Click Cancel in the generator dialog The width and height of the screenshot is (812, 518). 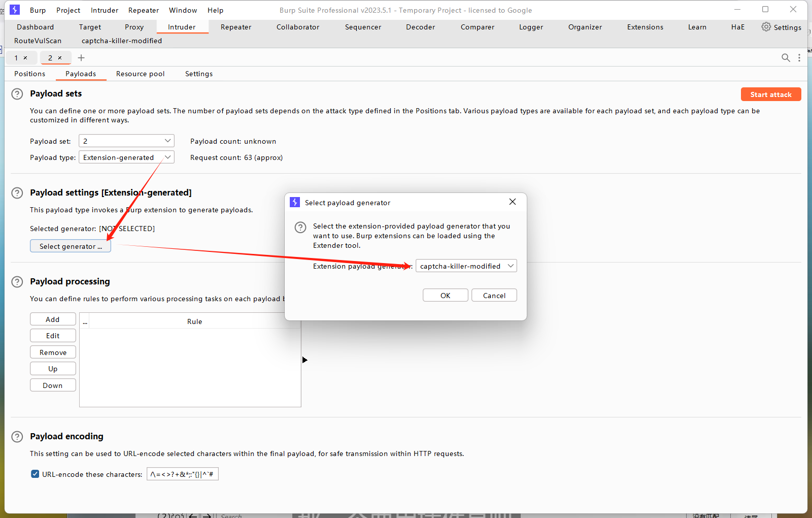point(494,295)
